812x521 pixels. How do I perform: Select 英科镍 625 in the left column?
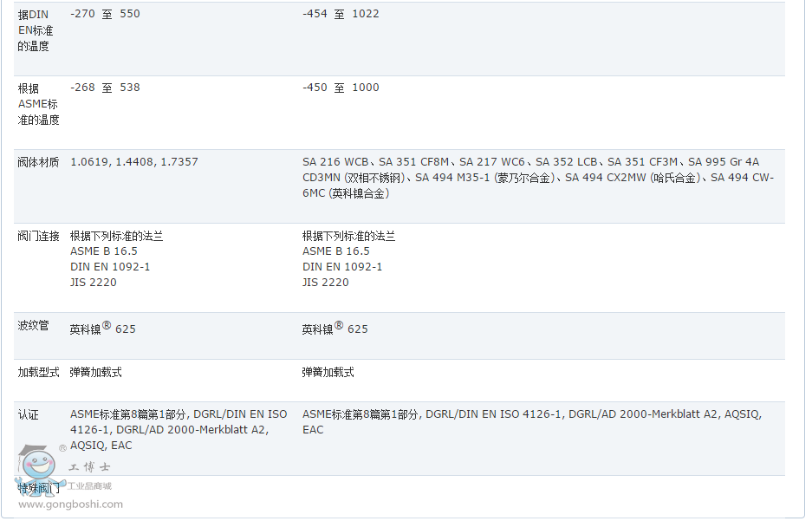pos(102,329)
